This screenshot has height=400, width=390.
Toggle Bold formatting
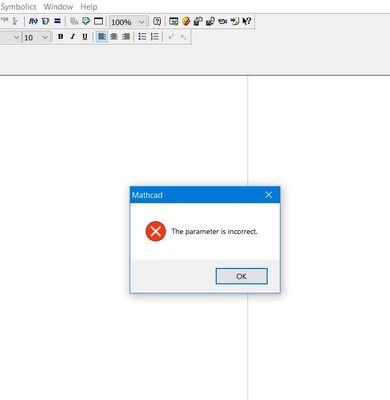60,37
